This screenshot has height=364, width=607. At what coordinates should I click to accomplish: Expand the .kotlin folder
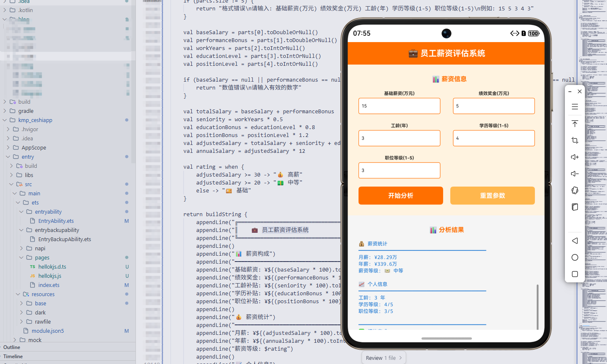coord(5,10)
